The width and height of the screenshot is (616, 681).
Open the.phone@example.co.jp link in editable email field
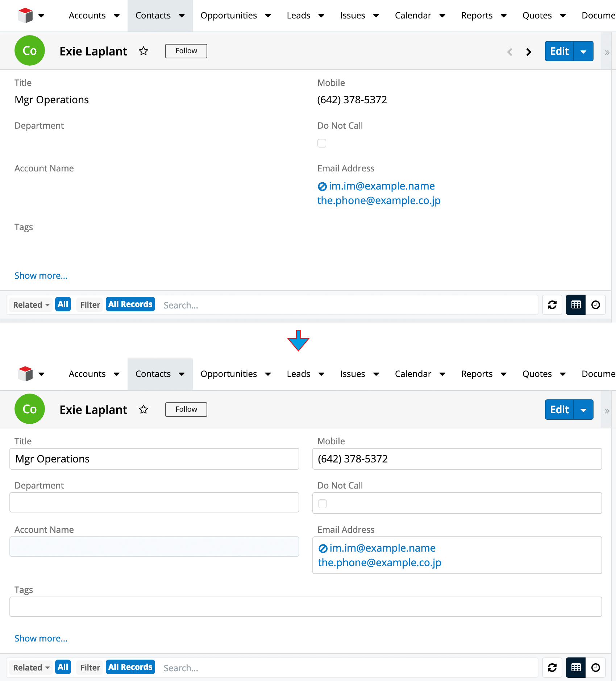tap(380, 562)
